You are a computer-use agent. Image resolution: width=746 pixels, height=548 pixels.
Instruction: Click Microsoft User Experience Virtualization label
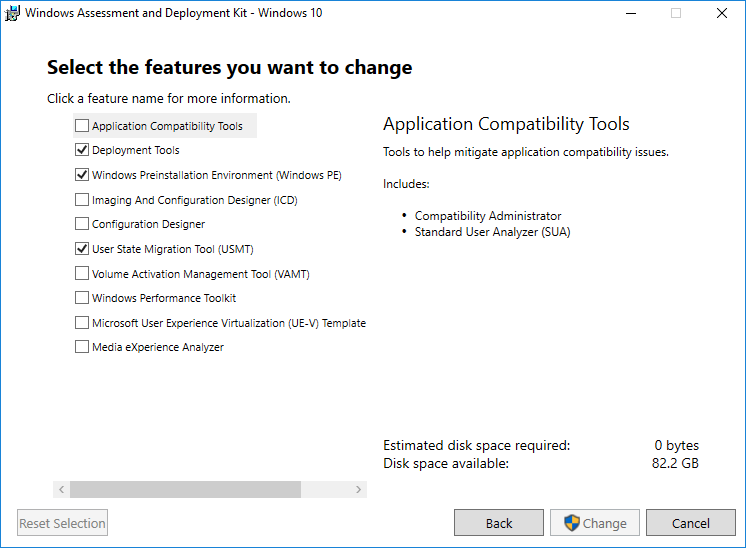(x=229, y=323)
